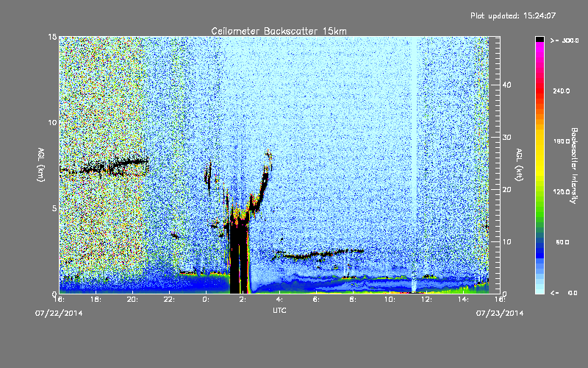Click the "AGL (kft)" axis label
Image resolution: width=588 pixels, height=368 pixels.
(519, 165)
